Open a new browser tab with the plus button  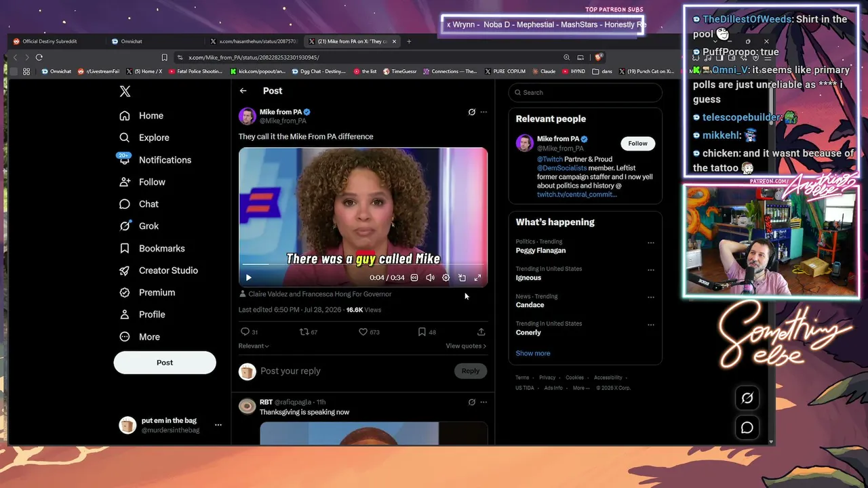pos(409,41)
